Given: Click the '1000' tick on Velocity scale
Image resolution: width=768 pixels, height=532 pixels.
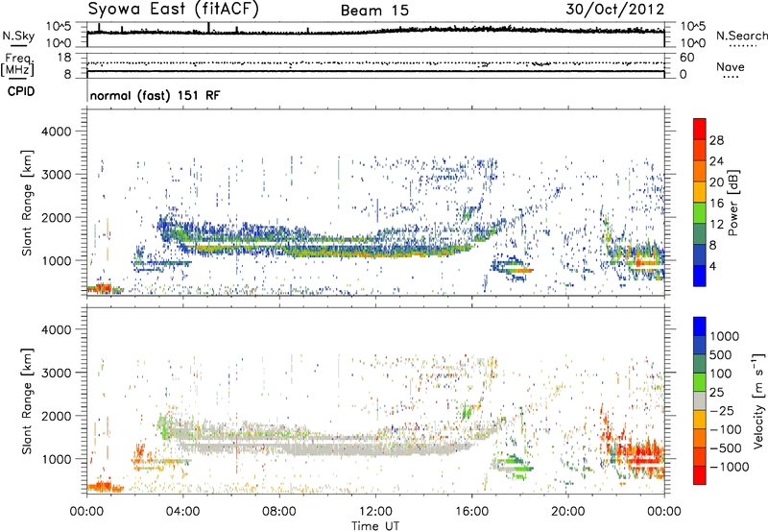Looking at the screenshot, I should pyautogui.click(x=725, y=336).
